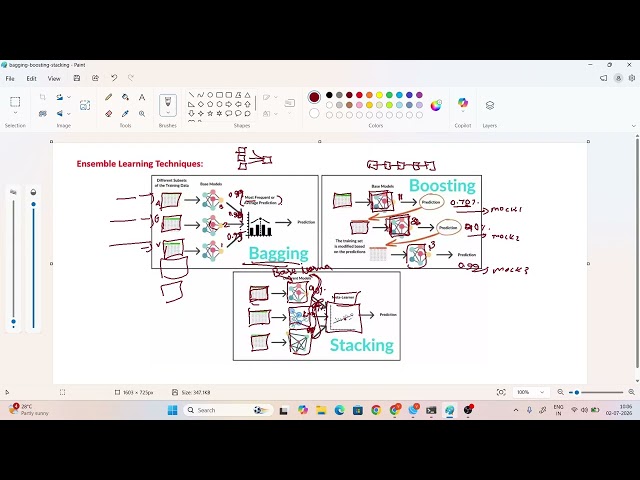Image resolution: width=640 pixels, height=480 pixels.
Task: Select the Pencil tool
Action: tap(109, 97)
